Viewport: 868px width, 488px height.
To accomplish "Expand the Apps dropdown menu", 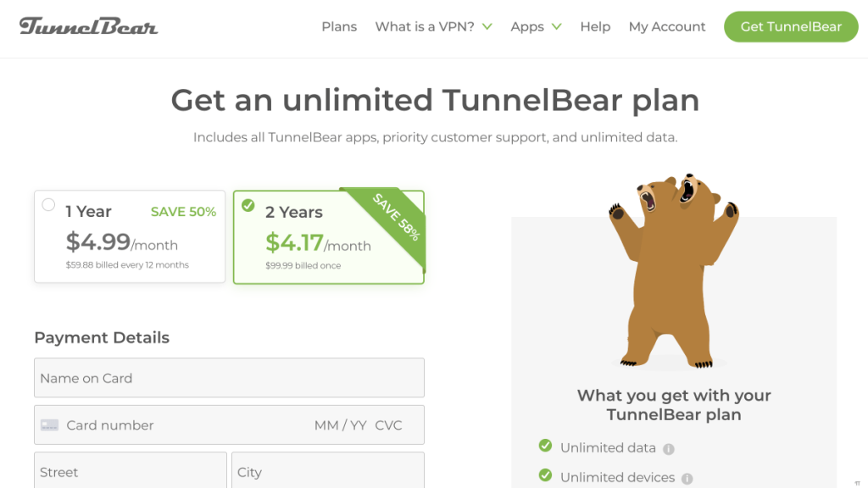I will click(536, 26).
